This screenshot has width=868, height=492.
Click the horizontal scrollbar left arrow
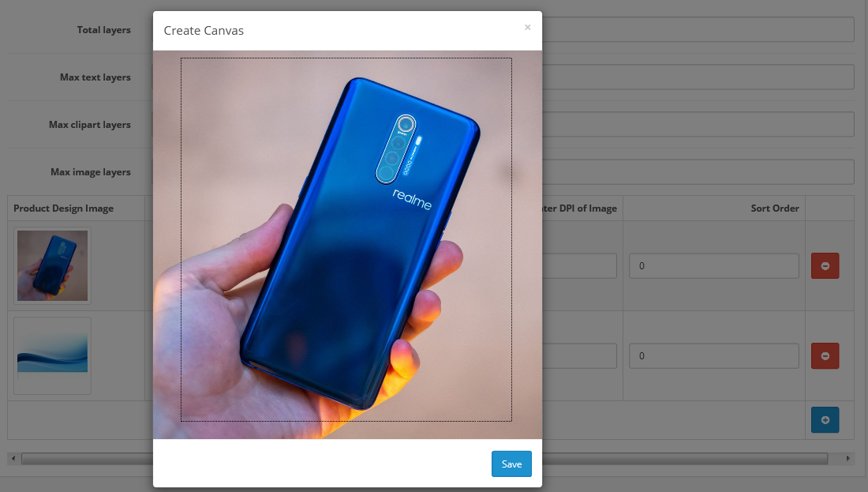(13, 458)
